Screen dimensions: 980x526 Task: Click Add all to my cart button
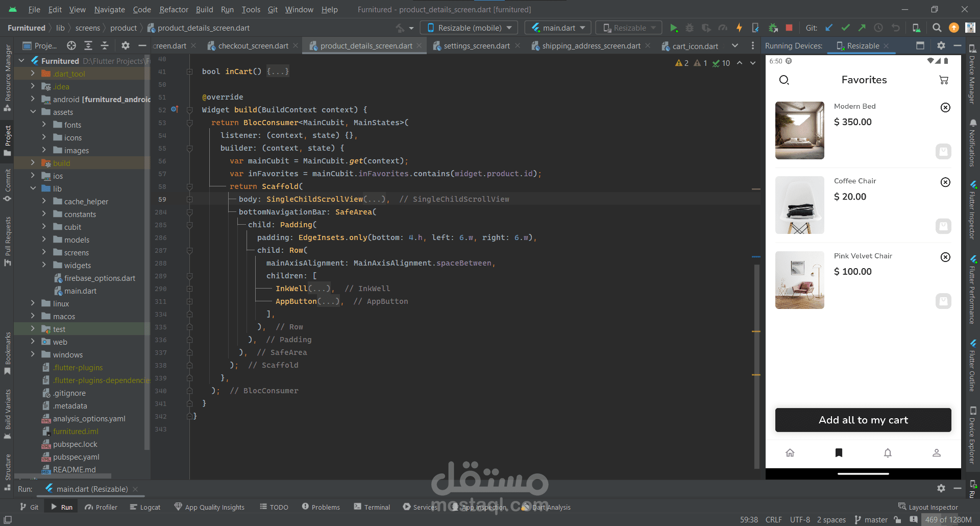coord(863,420)
